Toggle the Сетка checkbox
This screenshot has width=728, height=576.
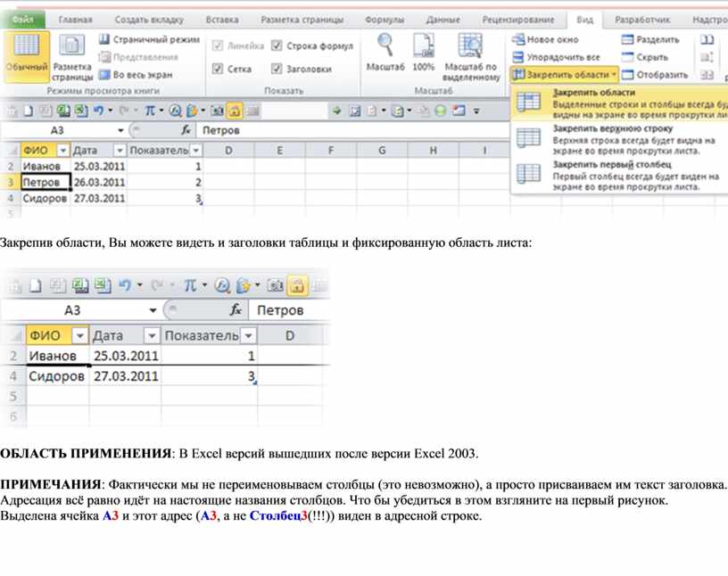219,69
